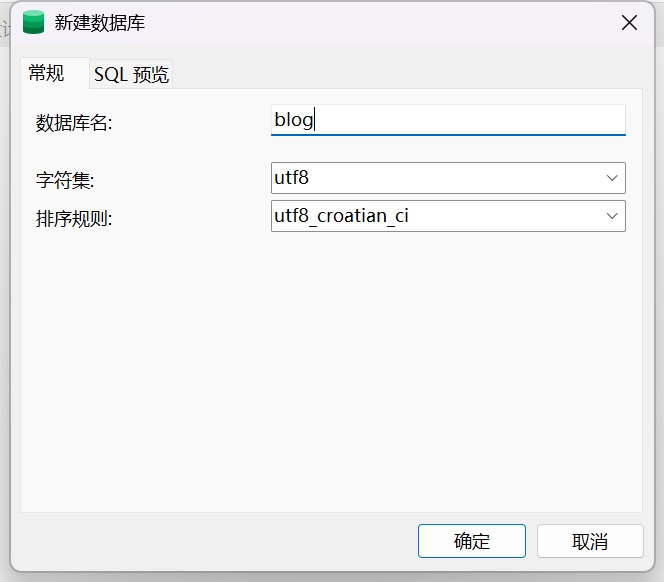Open the SQL 预览 tab
This screenshot has height=582, width=664.
pos(131,74)
